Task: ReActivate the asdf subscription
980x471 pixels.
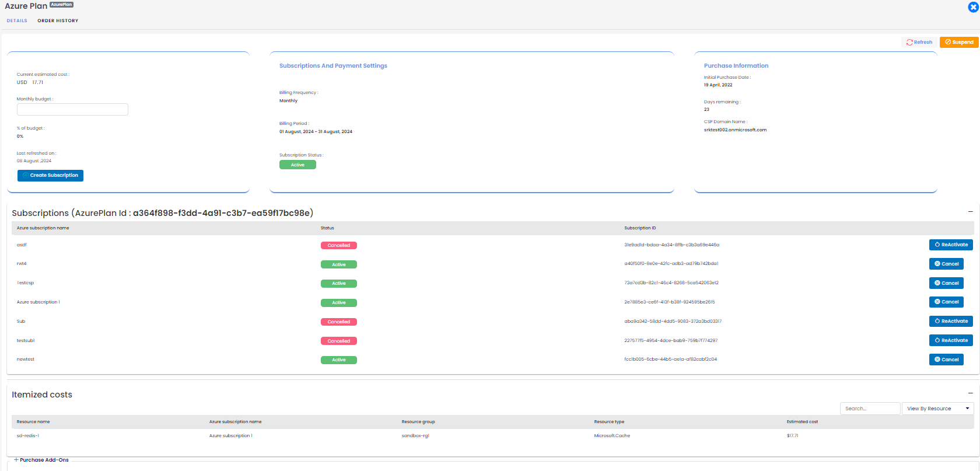Action: pos(951,245)
